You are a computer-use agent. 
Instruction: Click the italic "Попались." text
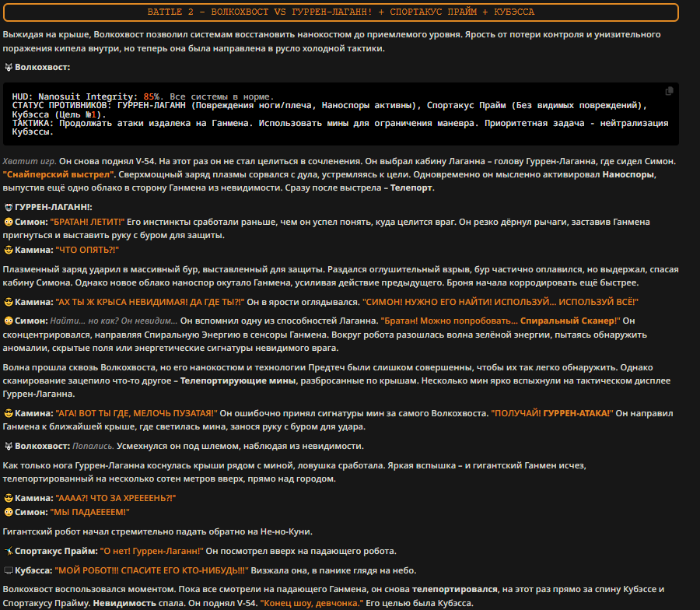pyautogui.click(x=93, y=446)
